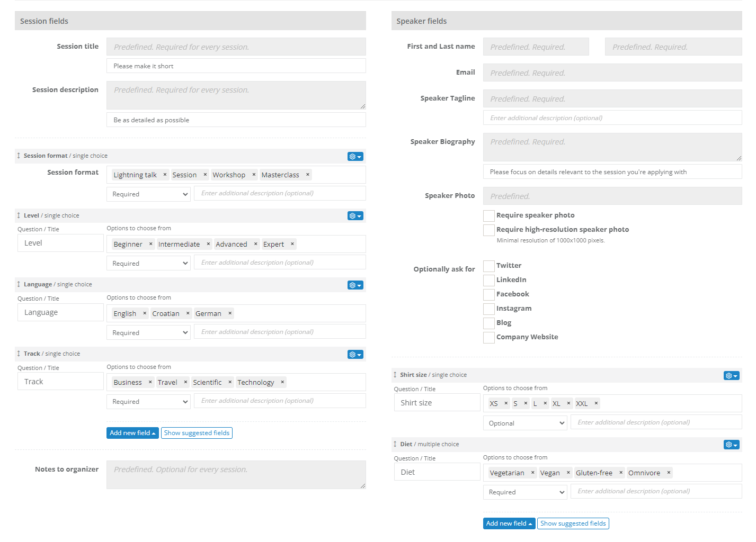Open gear settings for Level field
The height and width of the screenshot is (542, 756).
[x=355, y=216]
